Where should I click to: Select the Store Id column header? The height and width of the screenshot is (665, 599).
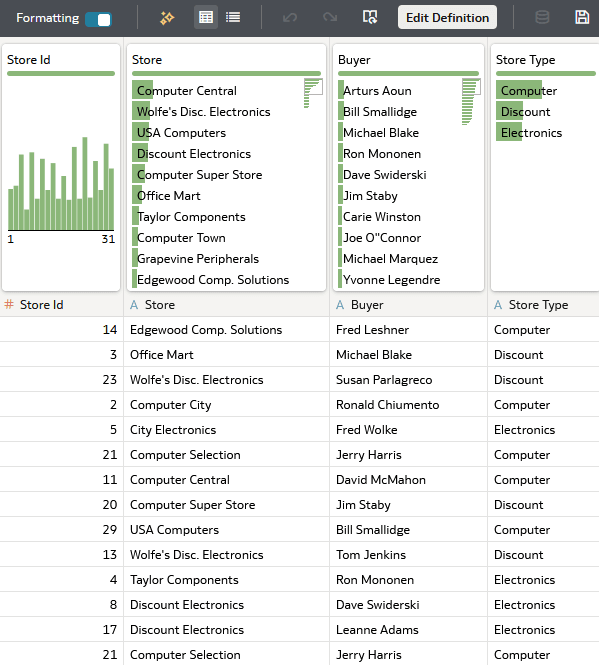(x=62, y=305)
